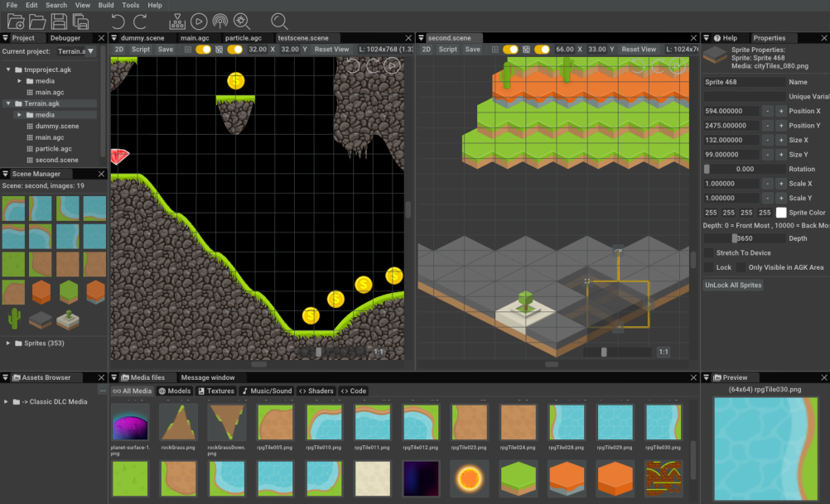Click the UnLock All Sprites button
830x504 pixels.
click(733, 286)
